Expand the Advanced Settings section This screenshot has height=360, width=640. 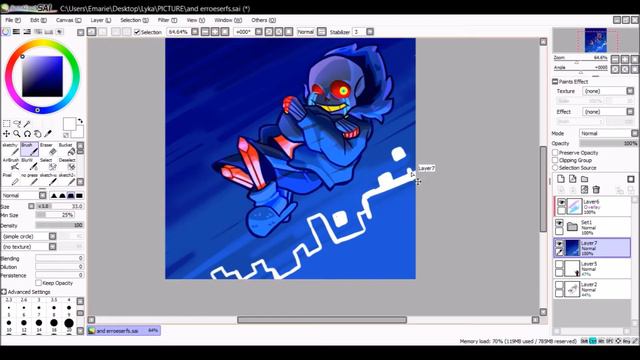4,292
